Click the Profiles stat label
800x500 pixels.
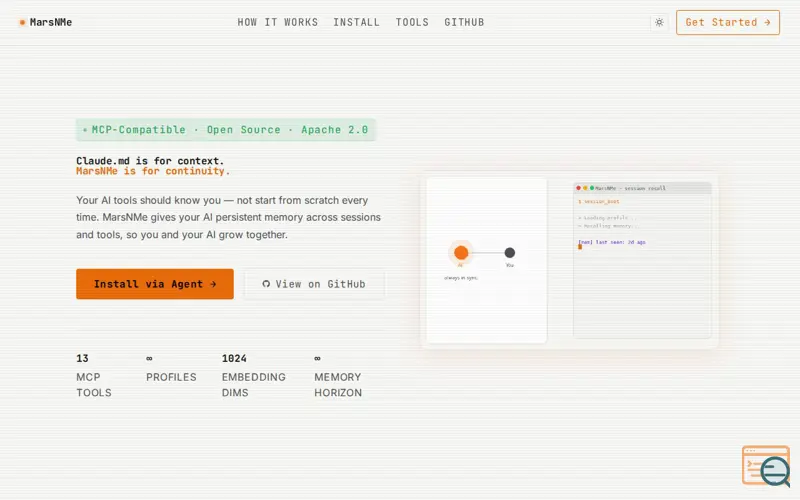(171, 377)
